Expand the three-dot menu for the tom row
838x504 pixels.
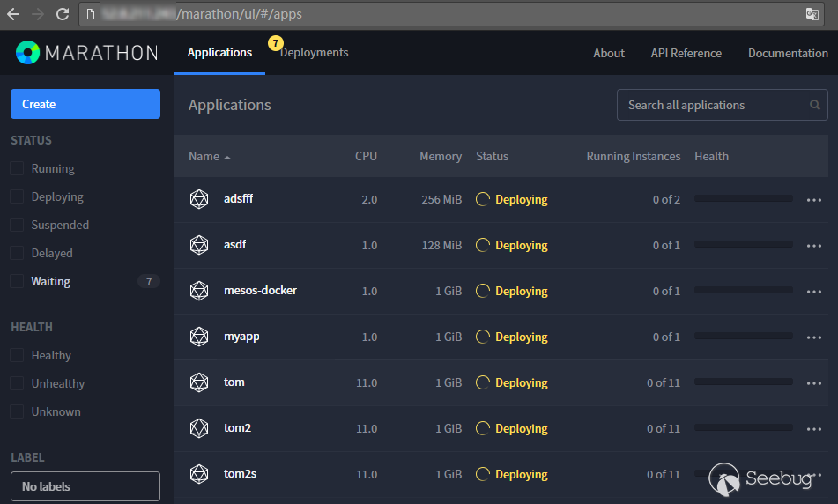813,383
